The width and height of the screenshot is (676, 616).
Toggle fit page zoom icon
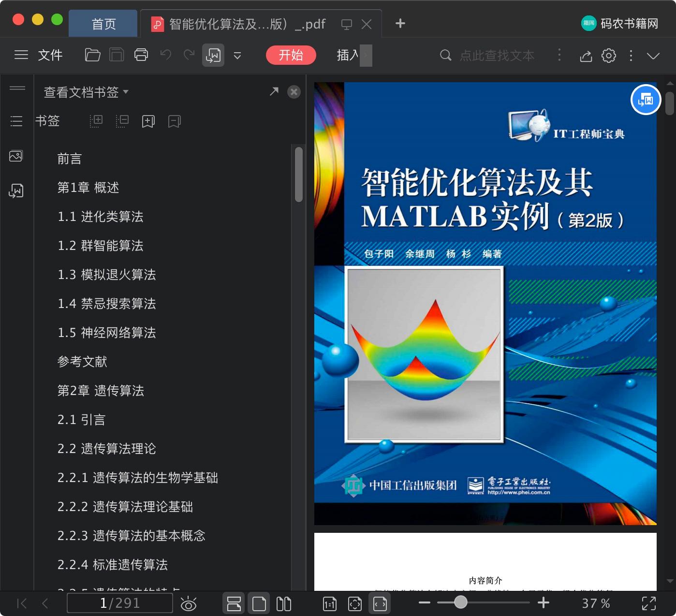[355, 603]
